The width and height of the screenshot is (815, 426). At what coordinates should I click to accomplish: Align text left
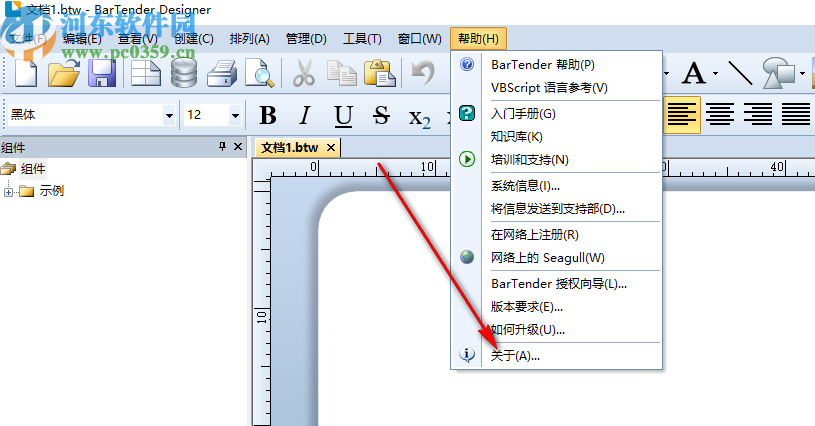[681, 114]
